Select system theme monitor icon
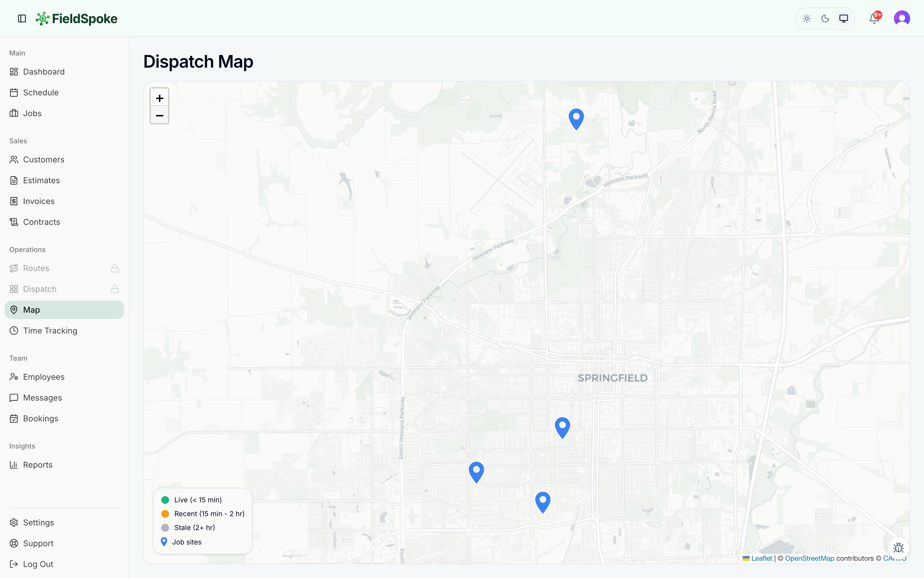The image size is (924, 578). (843, 18)
